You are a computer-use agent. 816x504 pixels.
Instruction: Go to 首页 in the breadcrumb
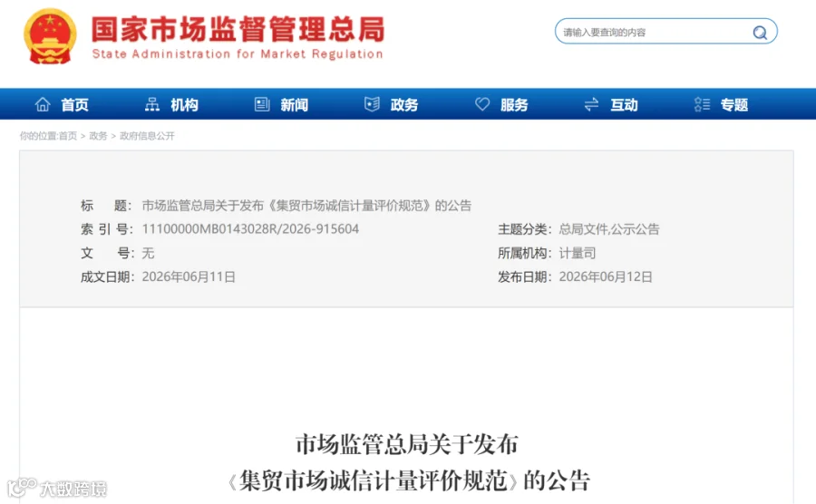pos(68,136)
